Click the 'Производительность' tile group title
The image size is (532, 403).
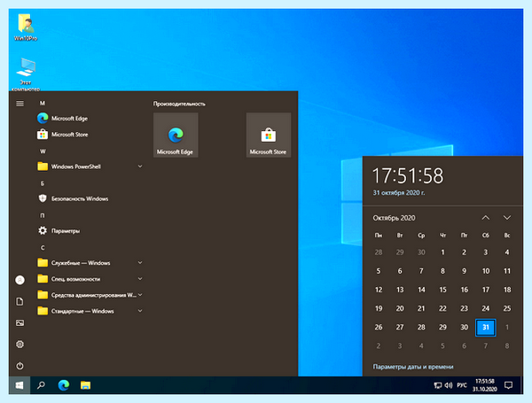179,104
